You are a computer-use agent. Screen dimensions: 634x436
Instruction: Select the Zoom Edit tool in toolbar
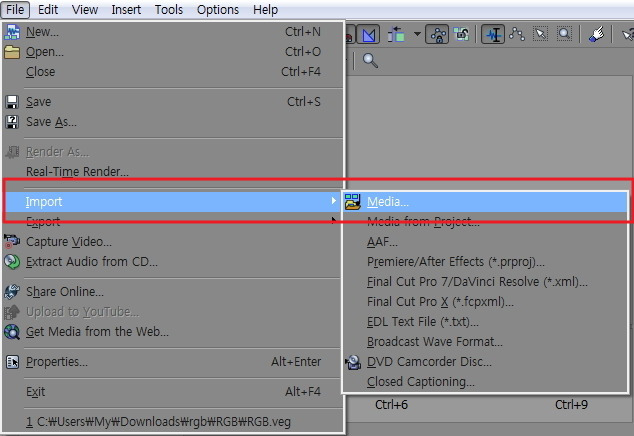(564, 35)
